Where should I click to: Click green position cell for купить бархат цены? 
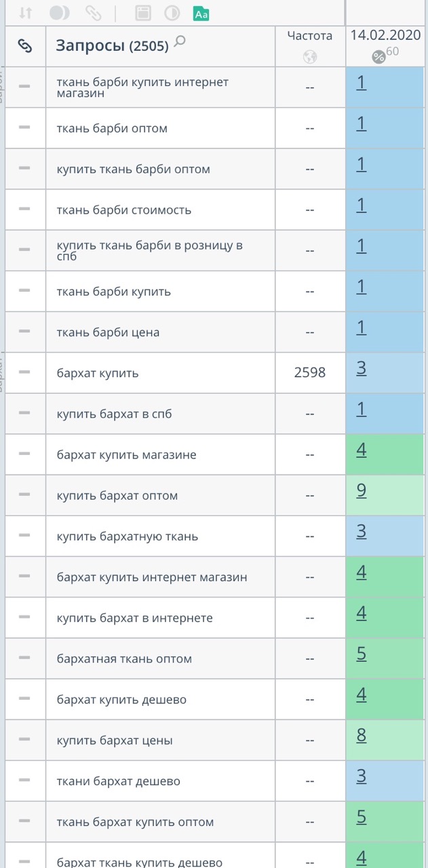[385, 740]
